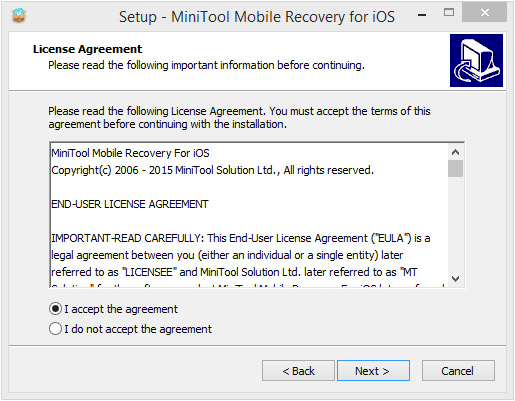Click the license text scroll up arrow
Screen dimensions: 515x401
[x=455, y=152]
